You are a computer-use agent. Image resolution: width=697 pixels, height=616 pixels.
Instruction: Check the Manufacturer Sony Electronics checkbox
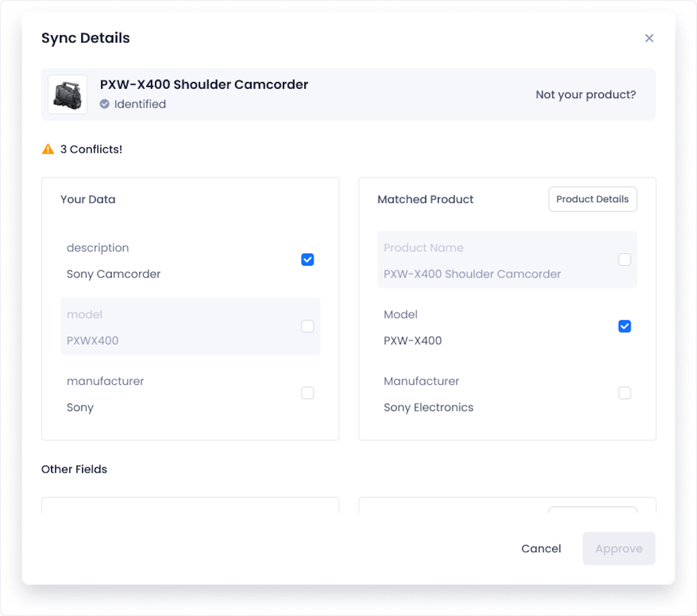point(625,393)
